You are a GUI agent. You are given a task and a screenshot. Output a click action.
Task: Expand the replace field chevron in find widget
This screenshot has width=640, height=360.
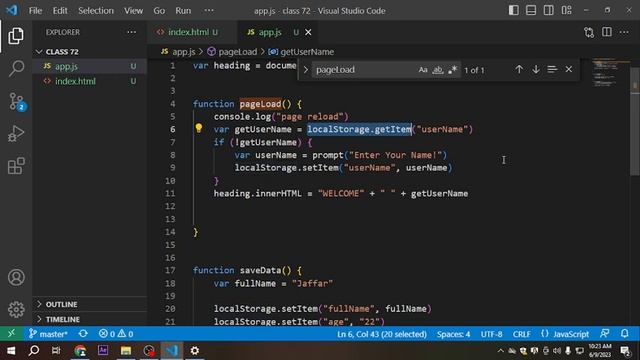(x=305, y=70)
